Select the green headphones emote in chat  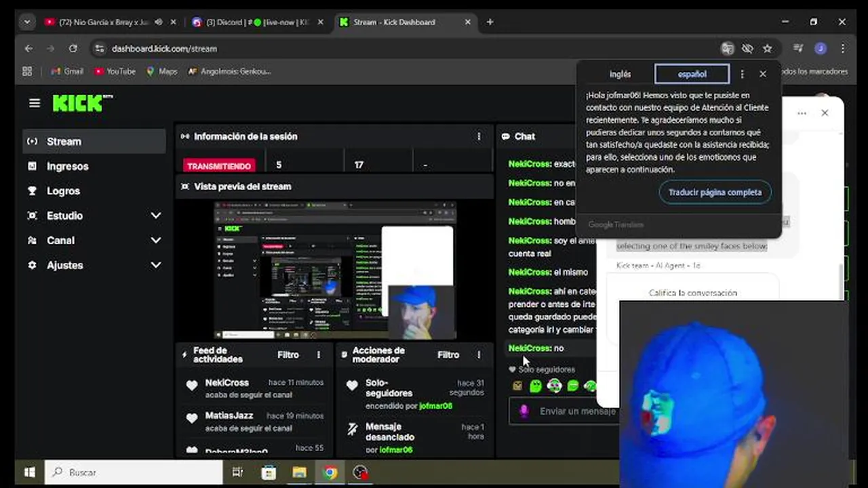[554, 386]
